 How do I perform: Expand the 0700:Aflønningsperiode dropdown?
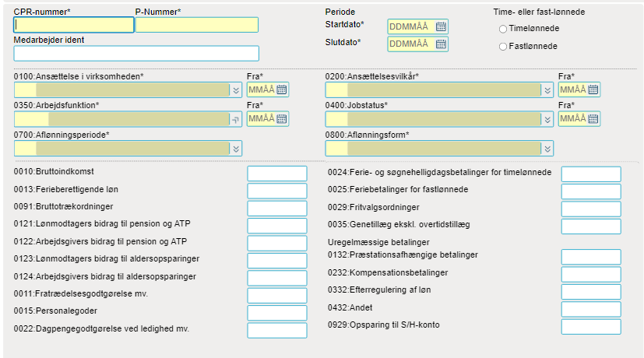click(236, 149)
